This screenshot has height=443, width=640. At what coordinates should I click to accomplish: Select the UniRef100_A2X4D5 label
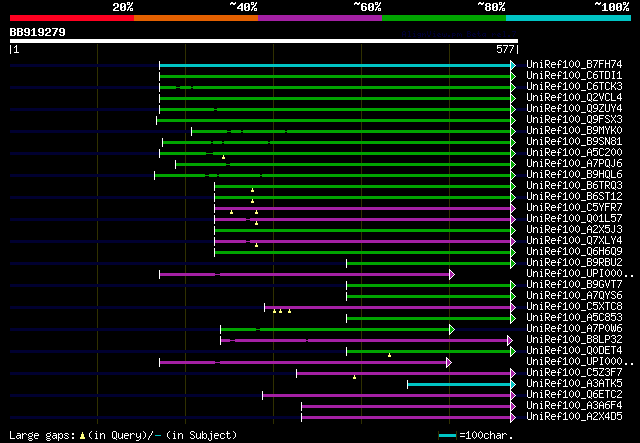(x=574, y=416)
